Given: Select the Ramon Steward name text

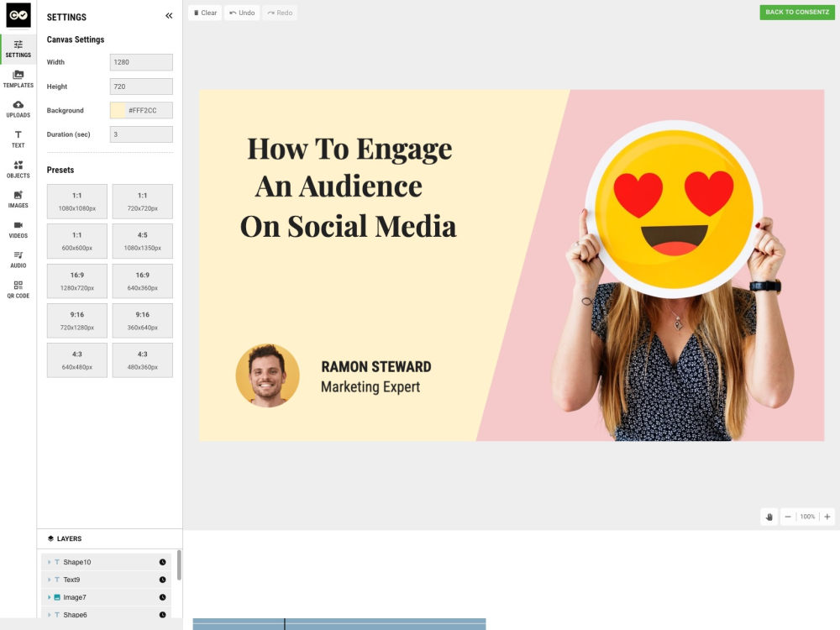Looking at the screenshot, I should [376, 367].
